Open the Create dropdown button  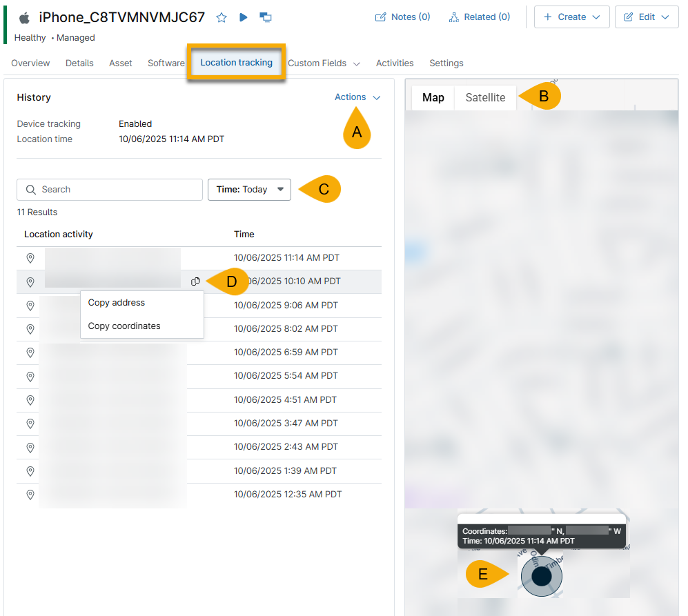pos(571,17)
